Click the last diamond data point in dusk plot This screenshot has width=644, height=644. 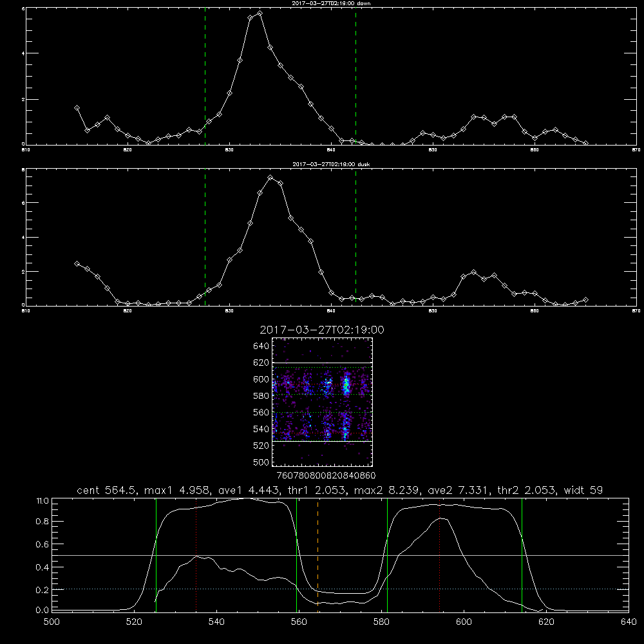pyautogui.click(x=585, y=300)
